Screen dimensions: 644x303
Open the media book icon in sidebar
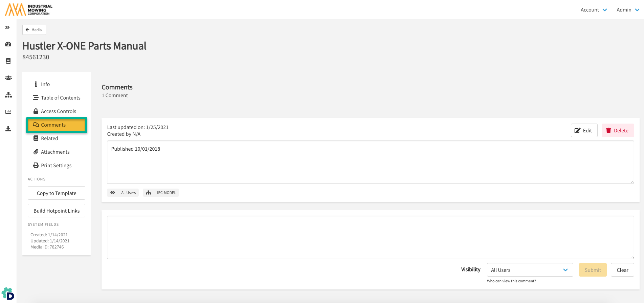pyautogui.click(x=8, y=61)
